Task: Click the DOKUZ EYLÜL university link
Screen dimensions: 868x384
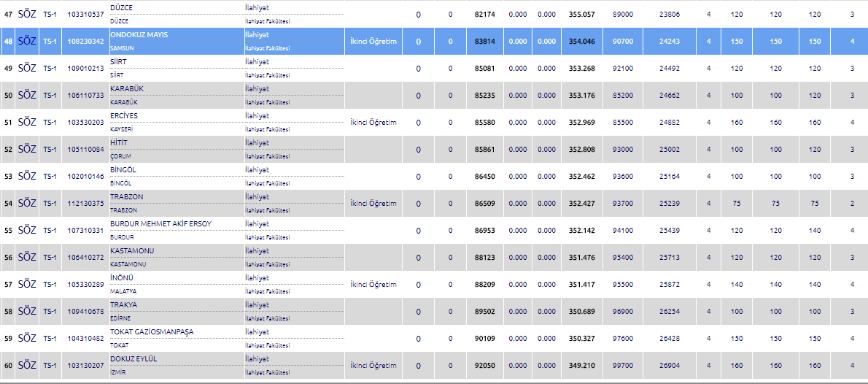Action: tap(133, 358)
